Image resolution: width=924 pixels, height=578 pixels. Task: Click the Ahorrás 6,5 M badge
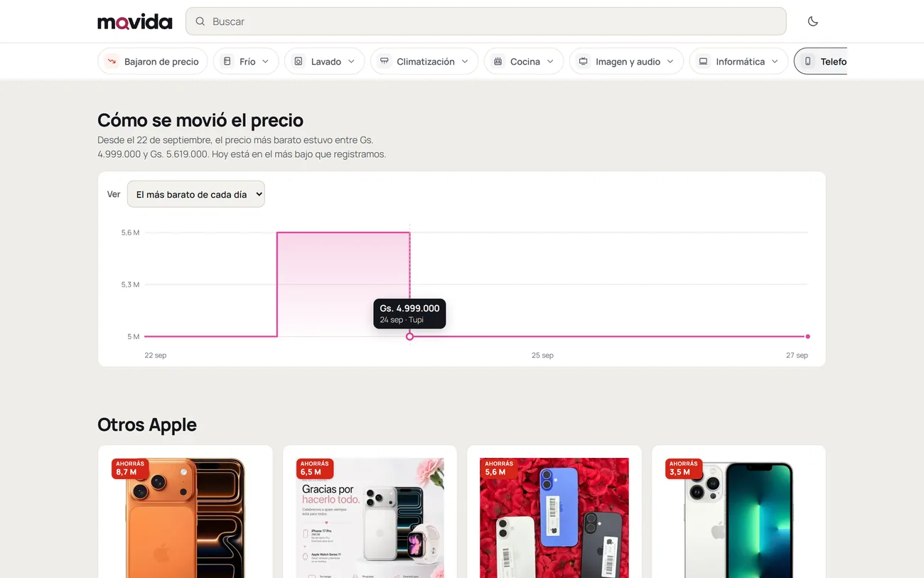click(x=315, y=468)
